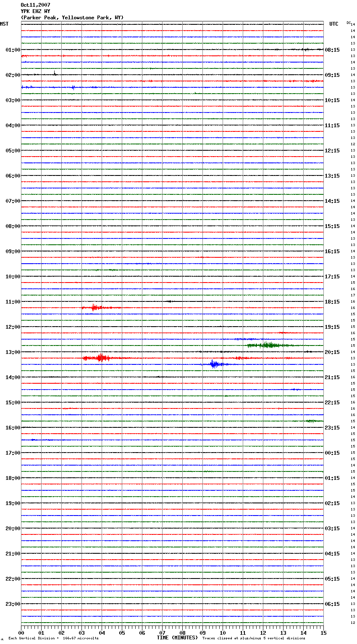Click the 08 minute tick label on bottom axis

182,633
